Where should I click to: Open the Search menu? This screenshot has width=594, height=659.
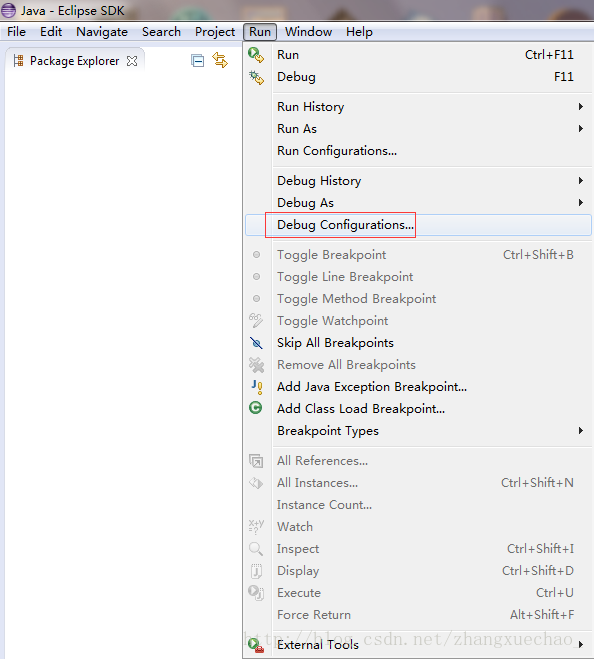point(161,32)
